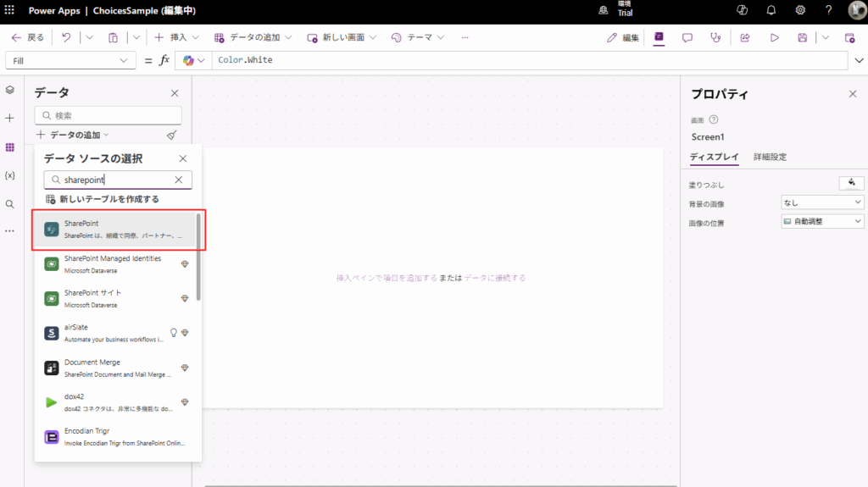Close the データ pane
The width and height of the screenshot is (868, 487).
[175, 93]
